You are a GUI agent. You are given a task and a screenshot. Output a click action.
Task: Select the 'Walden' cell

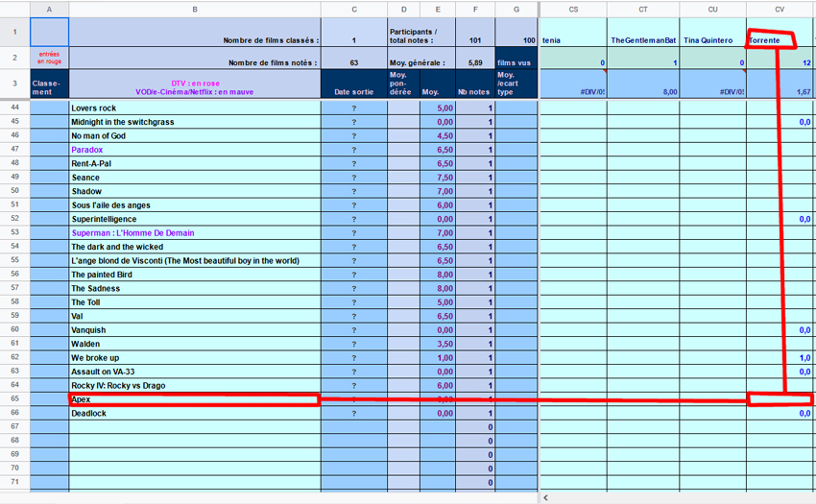(195, 344)
